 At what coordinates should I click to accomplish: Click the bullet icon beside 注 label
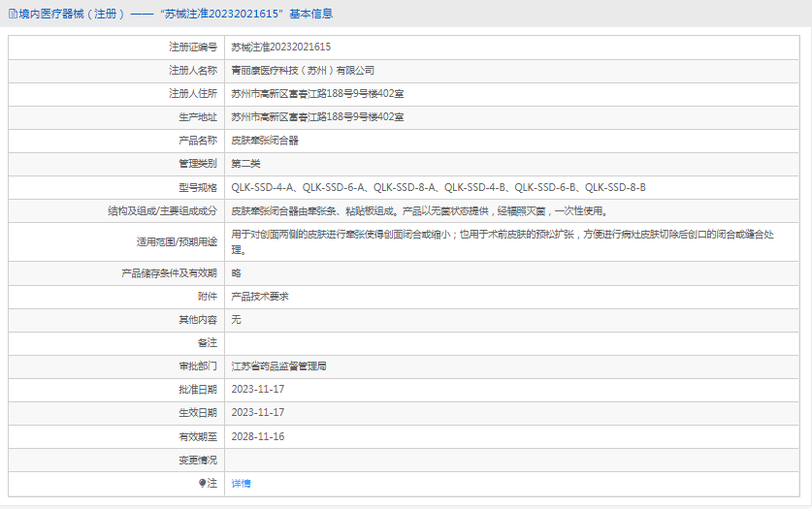pos(202,483)
